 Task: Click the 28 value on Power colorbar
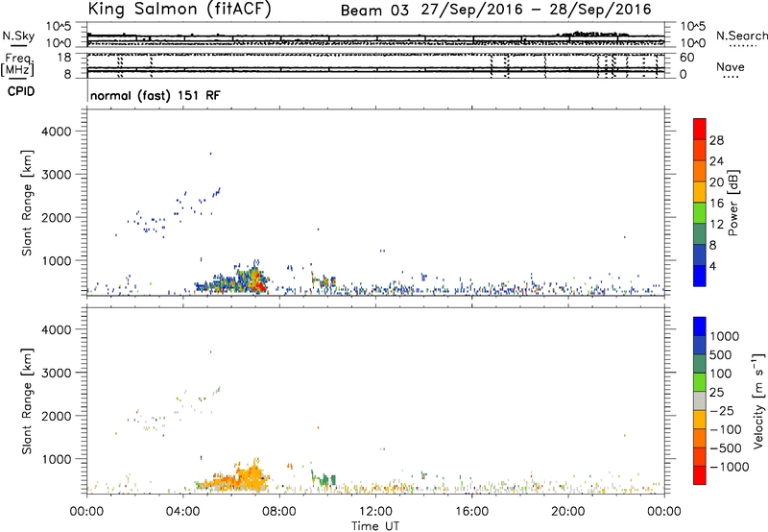coord(716,140)
